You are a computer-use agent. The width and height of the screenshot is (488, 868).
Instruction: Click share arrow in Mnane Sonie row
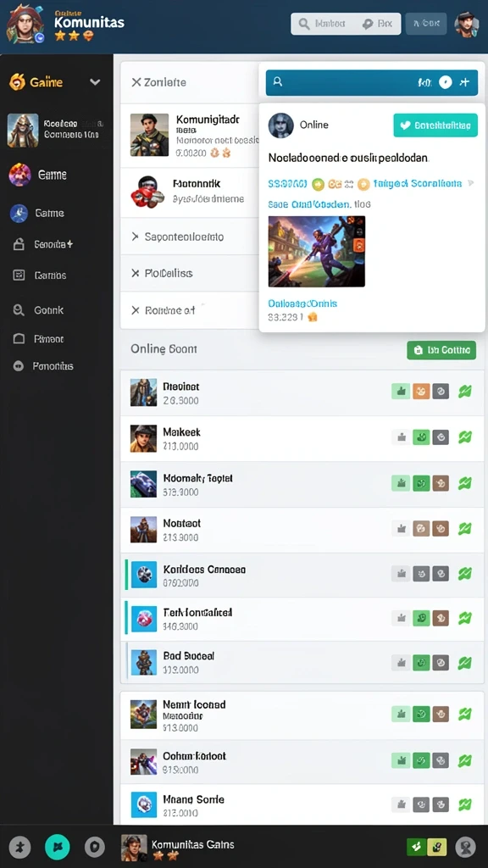coord(465,804)
